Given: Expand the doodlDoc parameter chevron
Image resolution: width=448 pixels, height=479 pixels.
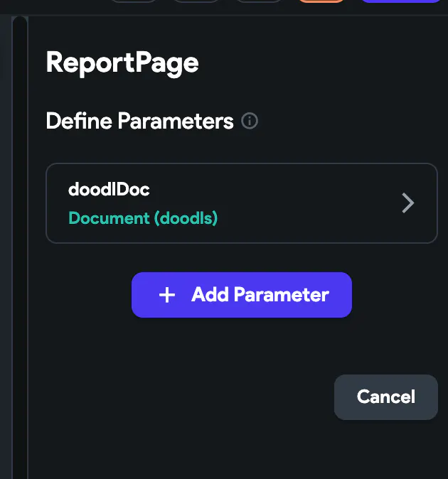Looking at the screenshot, I should (407, 203).
